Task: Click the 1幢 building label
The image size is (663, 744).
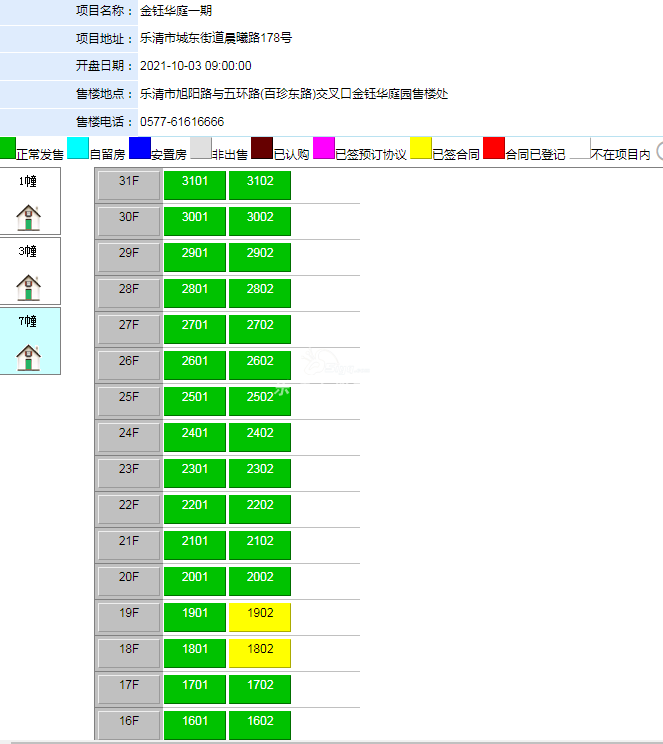Action: (x=28, y=181)
